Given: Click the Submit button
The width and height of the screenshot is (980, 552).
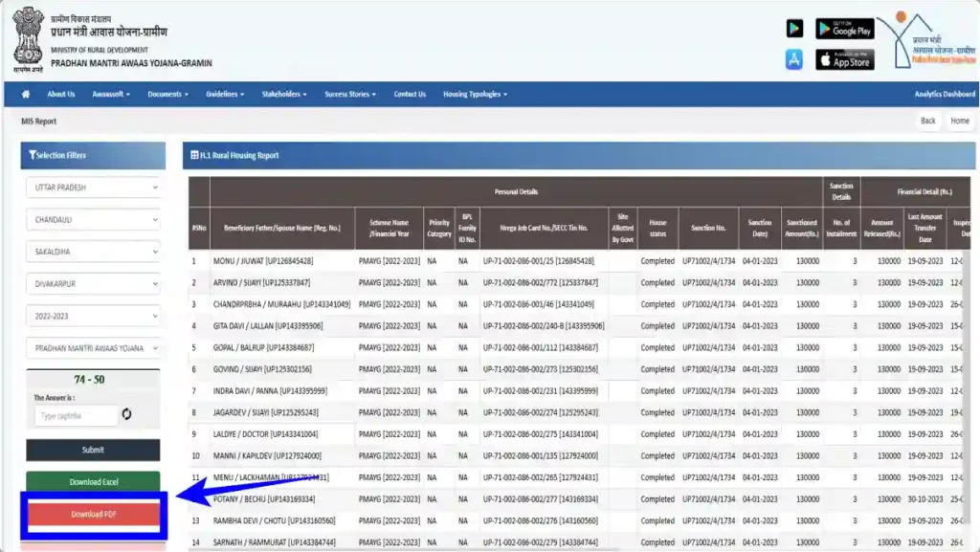Looking at the screenshot, I should tap(93, 450).
